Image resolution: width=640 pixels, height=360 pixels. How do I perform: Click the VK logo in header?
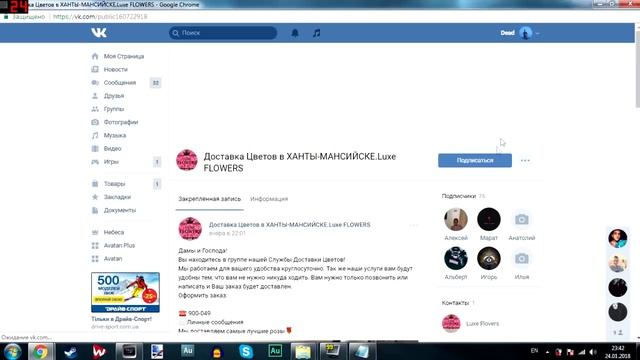pyautogui.click(x=99, y=33)
